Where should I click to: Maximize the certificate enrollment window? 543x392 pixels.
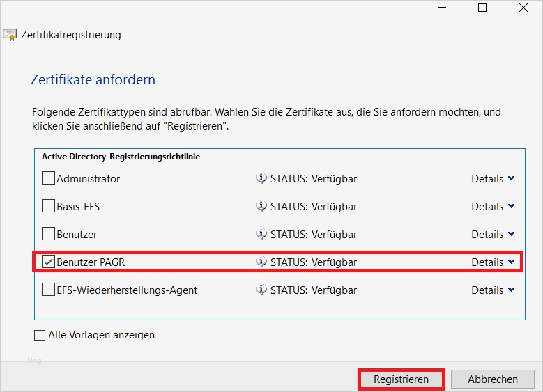click(x=482, y=8)
